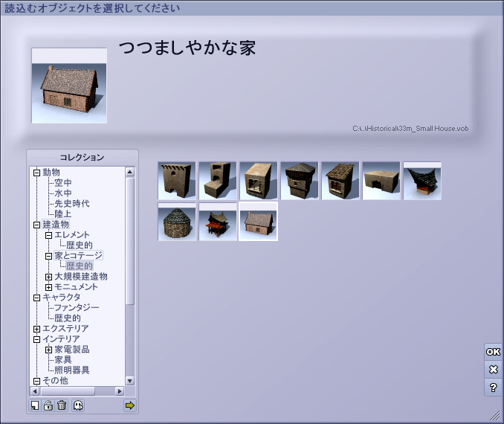Click the コレクション panel header
Screen dimensions: 504x424
tap(83, 157)
